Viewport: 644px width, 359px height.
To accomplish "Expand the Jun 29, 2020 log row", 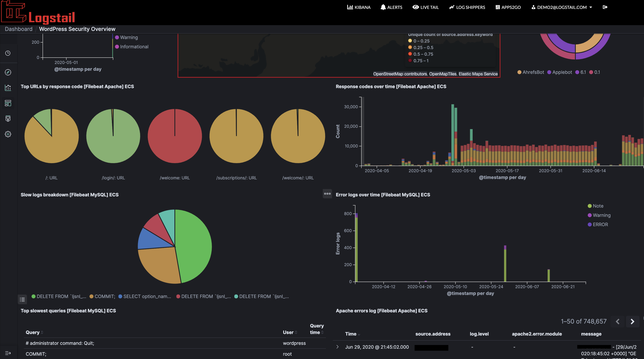I will 337,347.
